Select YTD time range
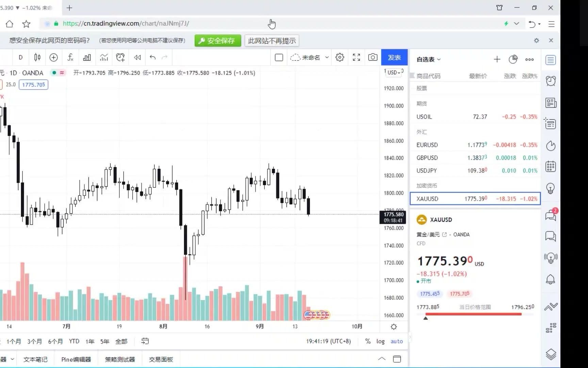Screen dimensions: 588x368 click(74, 341)
